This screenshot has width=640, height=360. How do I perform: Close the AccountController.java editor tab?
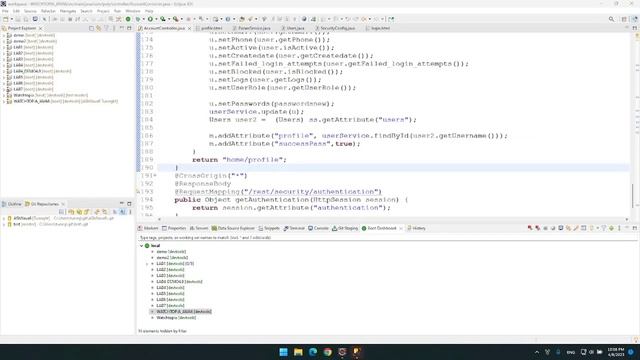[189, 28]
